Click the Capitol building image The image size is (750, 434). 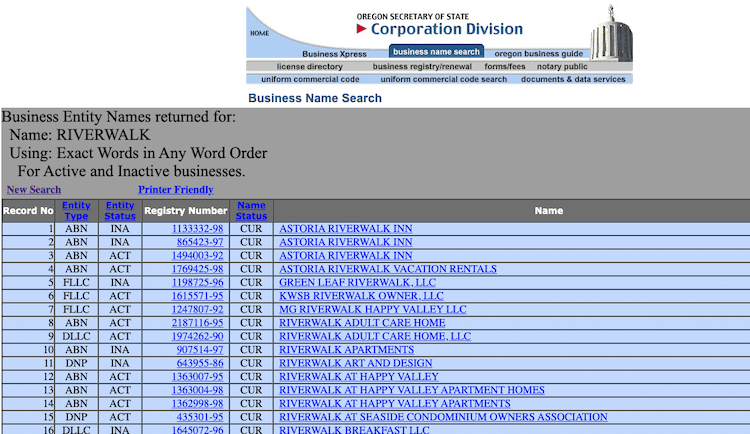pyautogui.click(x=611, y=33)
